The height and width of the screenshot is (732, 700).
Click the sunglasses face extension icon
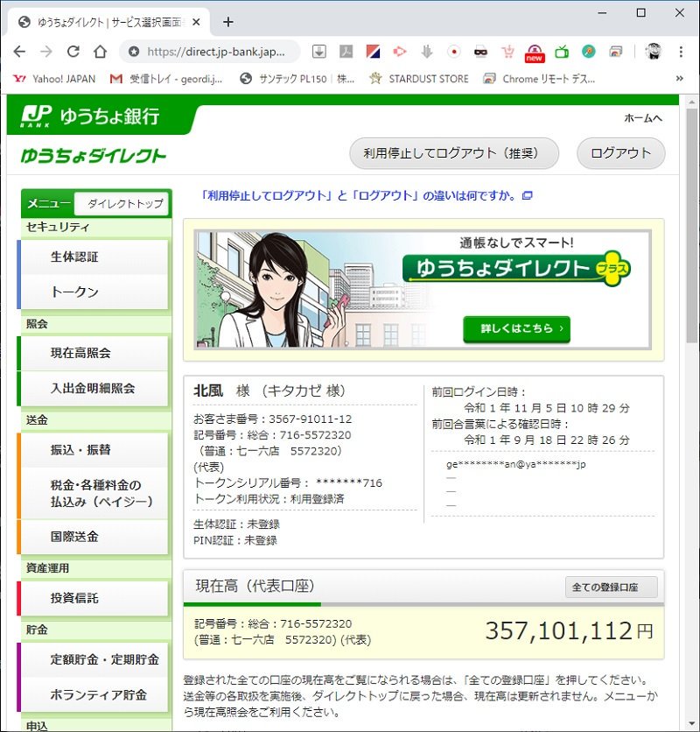480,52
